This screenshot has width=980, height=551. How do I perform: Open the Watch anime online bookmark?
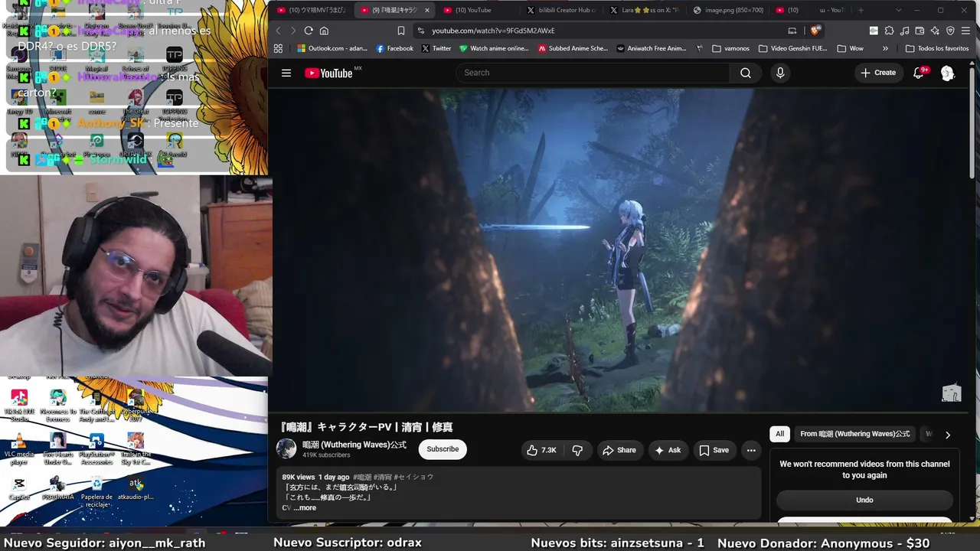(x=494, y=48)
